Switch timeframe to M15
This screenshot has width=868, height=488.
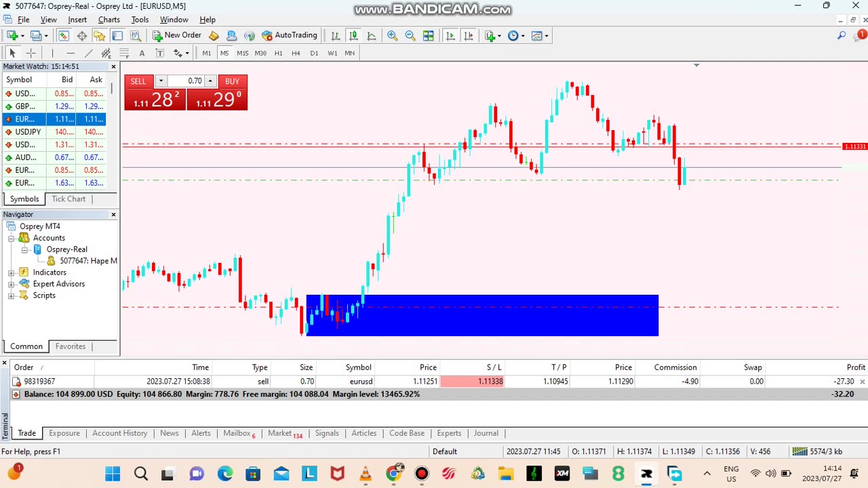pos(242,53)
